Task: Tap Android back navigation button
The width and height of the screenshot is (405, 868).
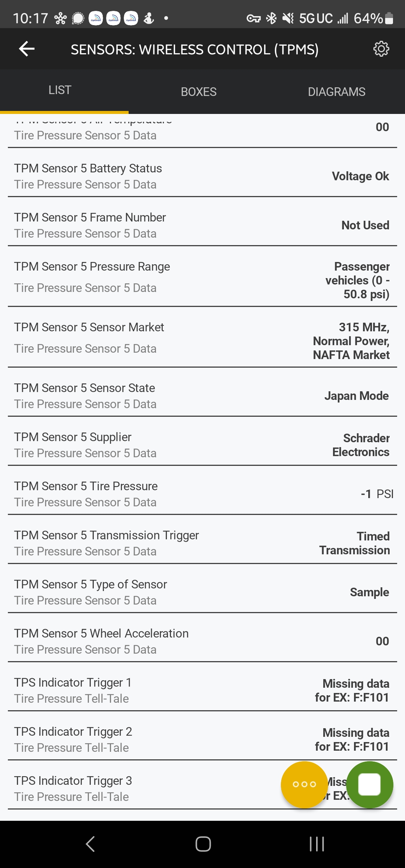Action: click(x=90, y=844)
